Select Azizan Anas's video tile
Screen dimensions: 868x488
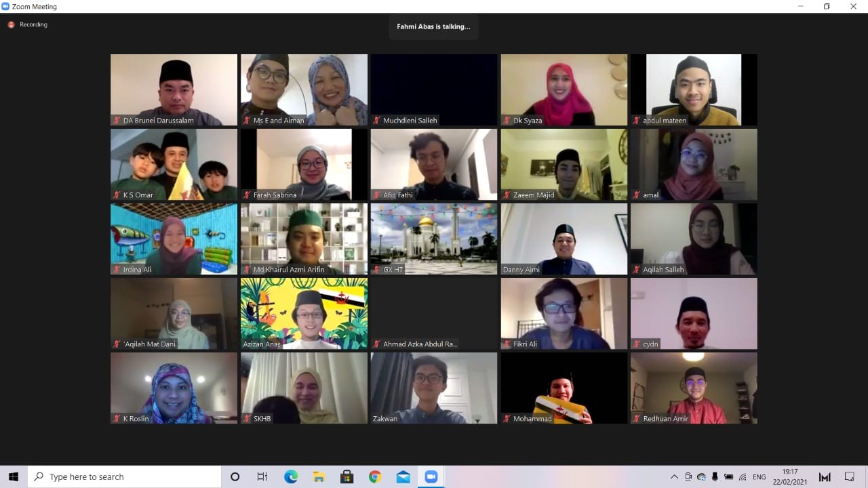point(304,313)
